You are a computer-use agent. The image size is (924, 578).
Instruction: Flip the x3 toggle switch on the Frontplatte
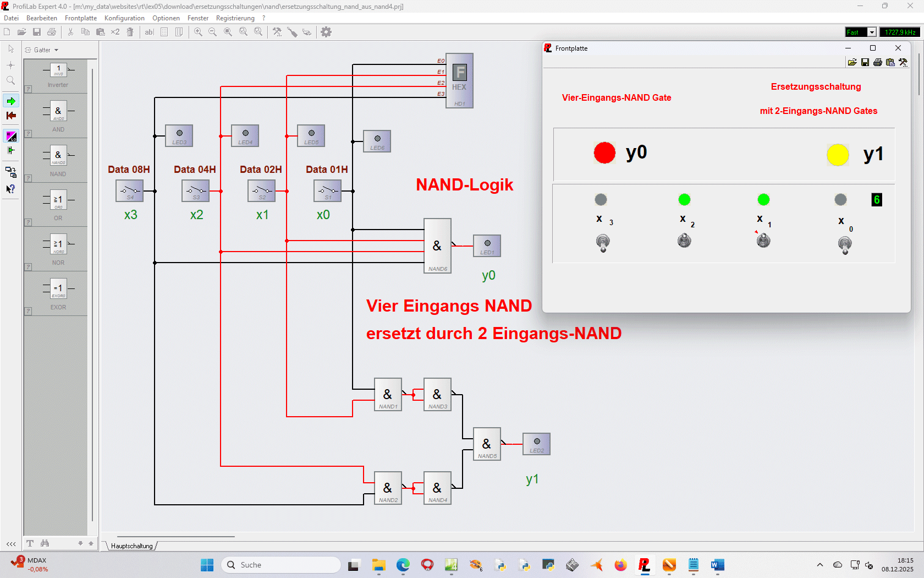[x=603, y=242]
